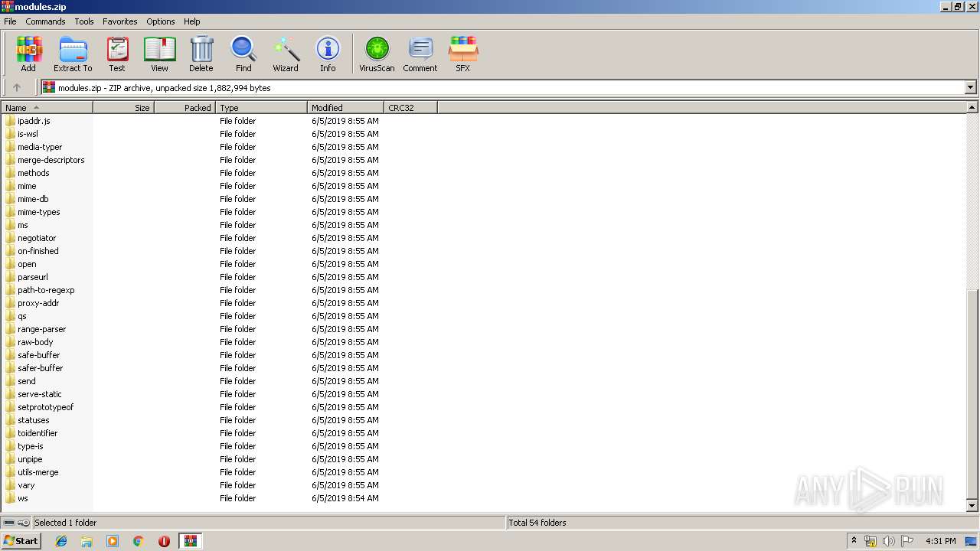Start VirusScan on the archive
The width and height of the screenshot is (980, 551).
pyautogui.click(x=377, y=54)
